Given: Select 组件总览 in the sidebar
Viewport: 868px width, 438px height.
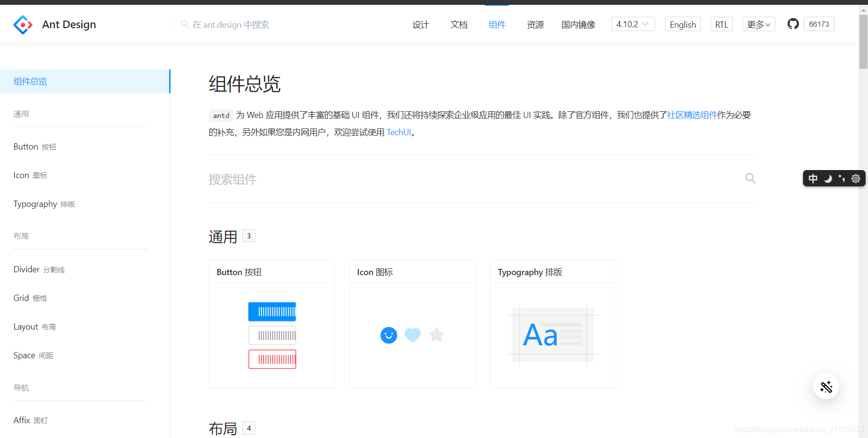Looking at the screenshot, I should 85,81.
